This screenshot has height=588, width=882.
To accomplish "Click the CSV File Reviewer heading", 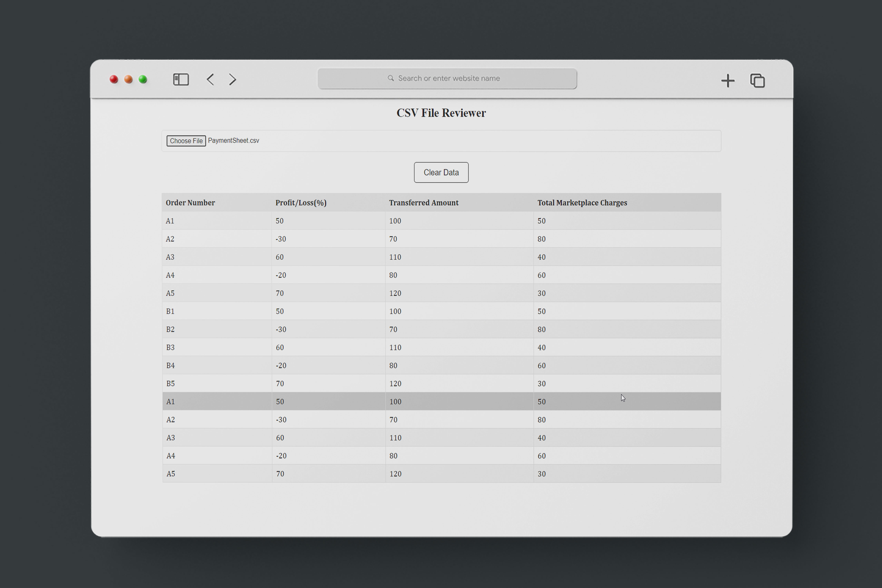I will point(441,113).
